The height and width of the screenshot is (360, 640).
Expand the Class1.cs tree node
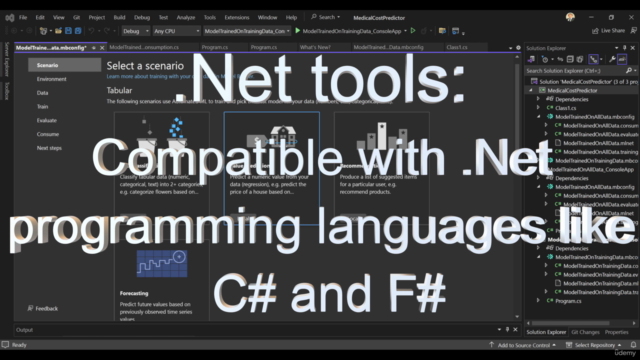tap(538, 108)
